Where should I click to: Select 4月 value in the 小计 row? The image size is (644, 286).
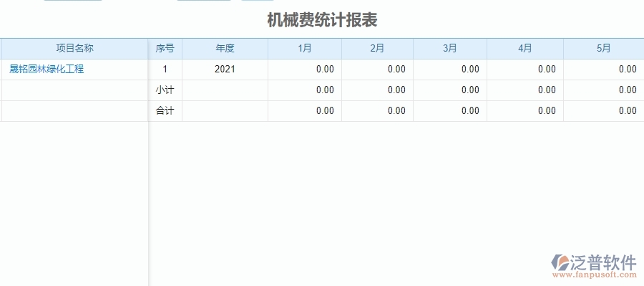[x=525, y=90]
